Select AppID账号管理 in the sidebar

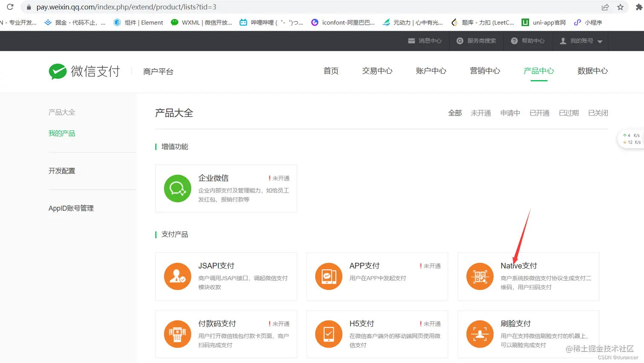[x=71, y=208]
